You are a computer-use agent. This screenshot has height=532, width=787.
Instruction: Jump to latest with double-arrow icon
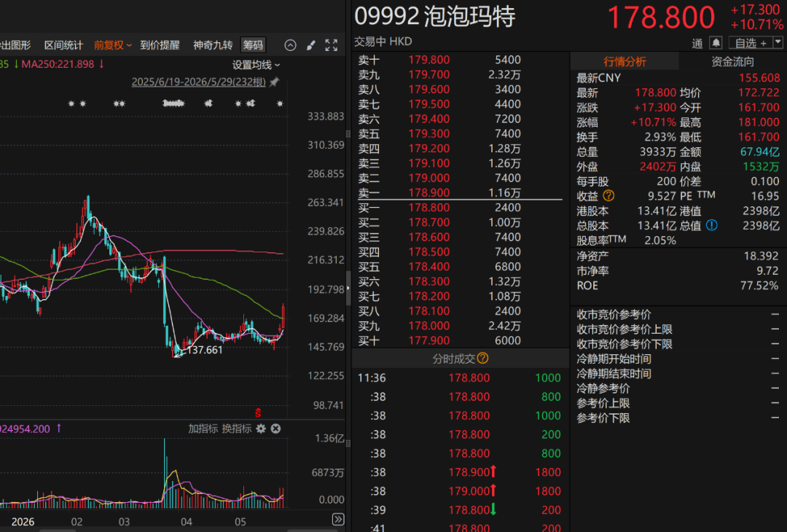pos(338,519)
